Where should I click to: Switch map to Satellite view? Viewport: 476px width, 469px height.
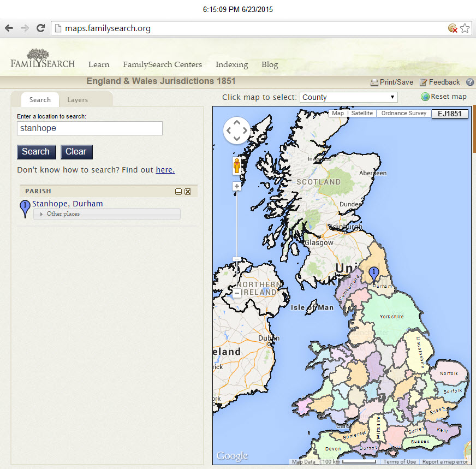tap(362, 113)
